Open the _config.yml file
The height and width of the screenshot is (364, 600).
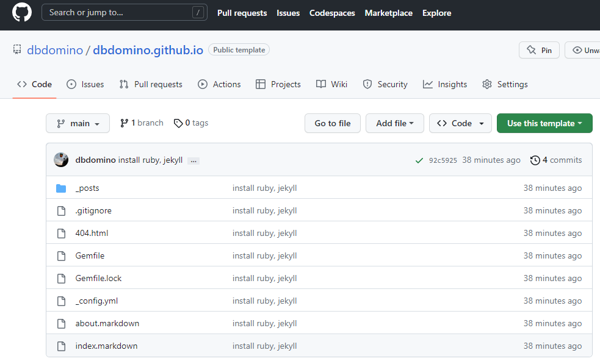tap(97, 301)
